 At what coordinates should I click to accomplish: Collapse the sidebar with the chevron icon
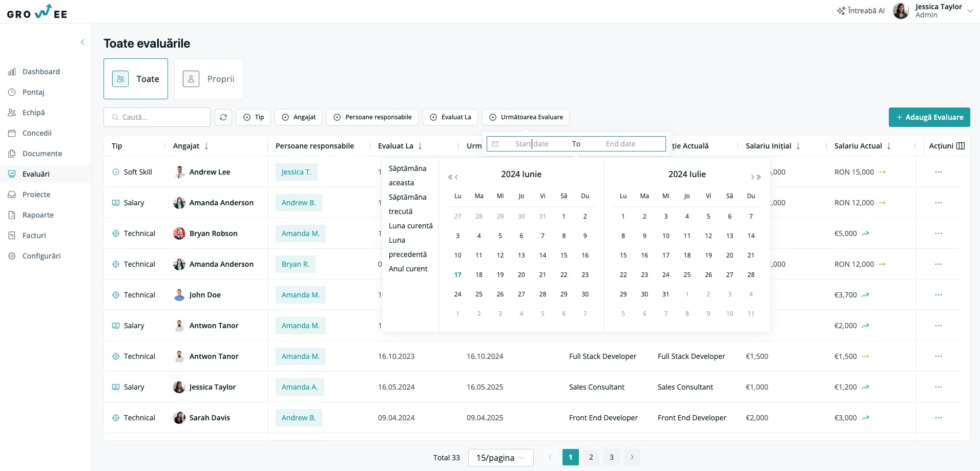click(x=82, y=42)
